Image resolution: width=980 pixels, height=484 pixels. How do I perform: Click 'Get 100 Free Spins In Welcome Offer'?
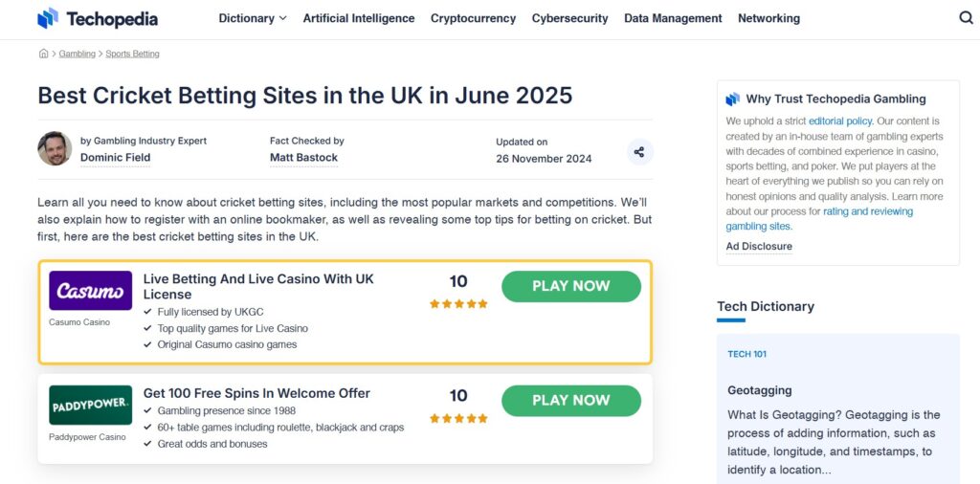(x=256, y=393)
